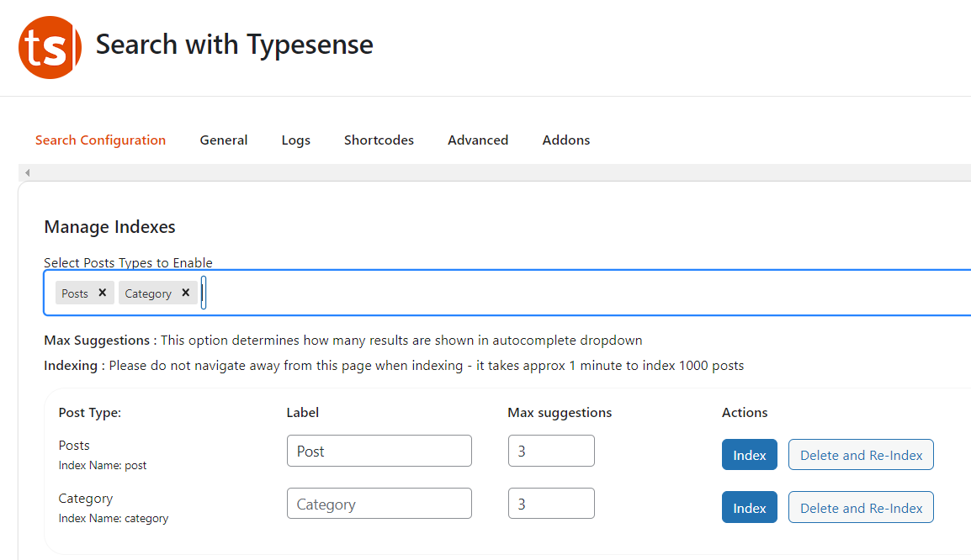Remove the Category tag with its X icon
The image size is (971, 560).
(x=186, y=293)
